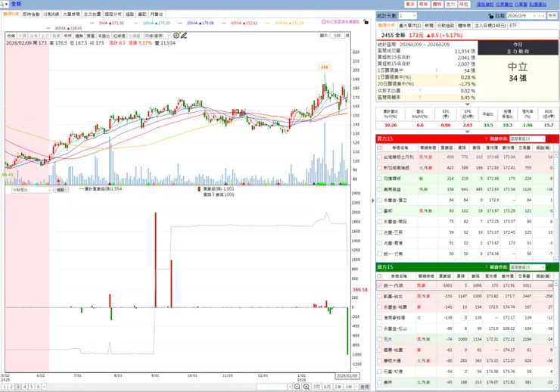This screenshot has height=392, width=560.
Task: Open the ETF tab
Action: click(513, 26)
